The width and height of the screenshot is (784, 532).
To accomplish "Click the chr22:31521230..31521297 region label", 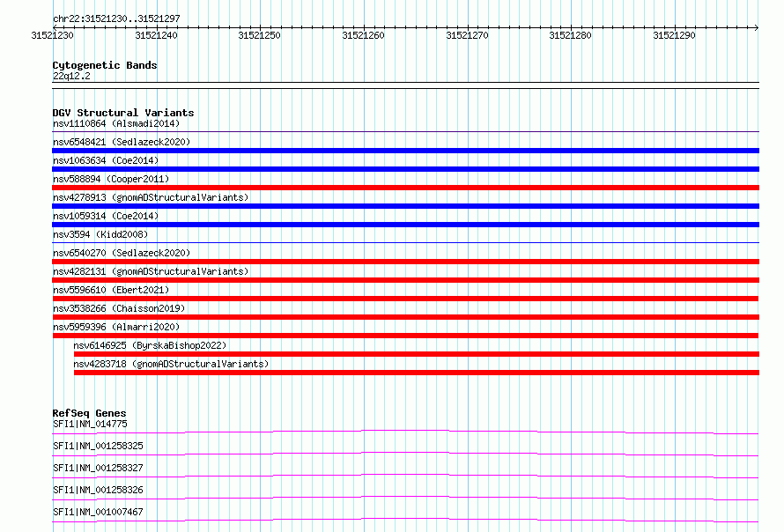I will point(116,18).
